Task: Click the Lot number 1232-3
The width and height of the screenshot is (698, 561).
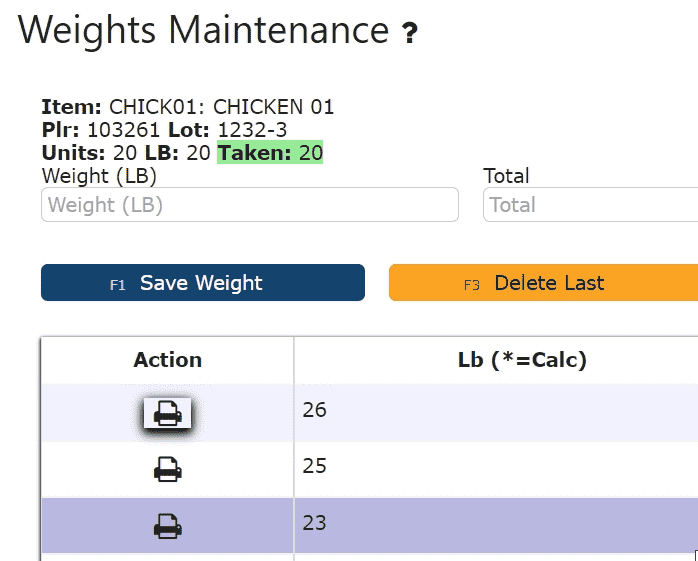Action: coord(252,130)
